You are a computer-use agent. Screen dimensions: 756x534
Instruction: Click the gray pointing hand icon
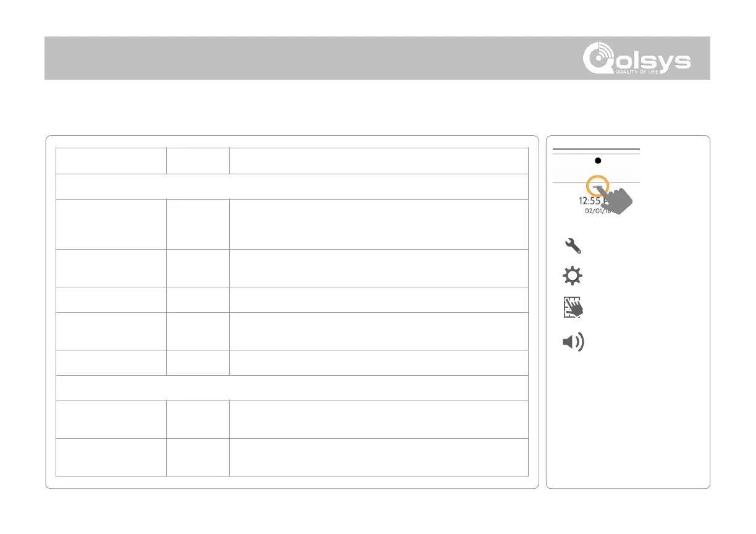619,200
